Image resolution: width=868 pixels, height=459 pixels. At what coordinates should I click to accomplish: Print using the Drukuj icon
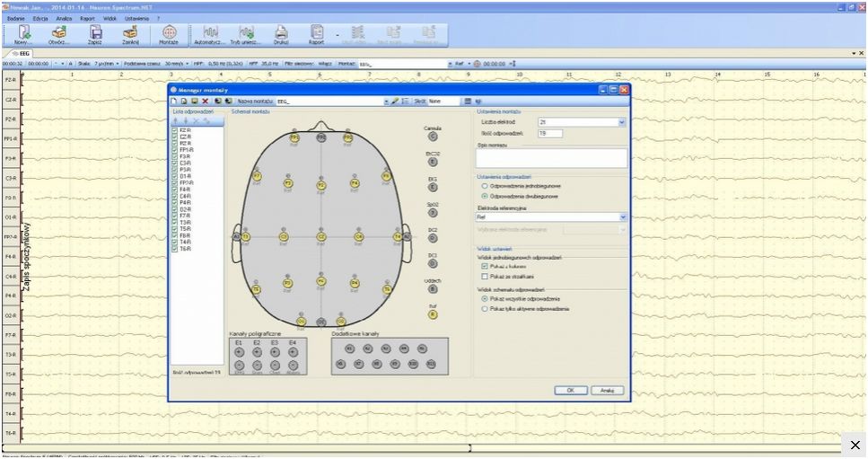coord(281,32)
